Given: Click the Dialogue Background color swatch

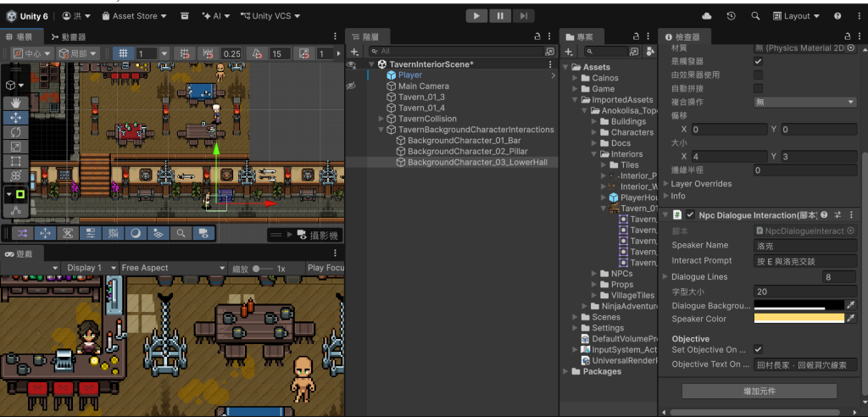Looking at the screenshot, I should click(798, 305).
